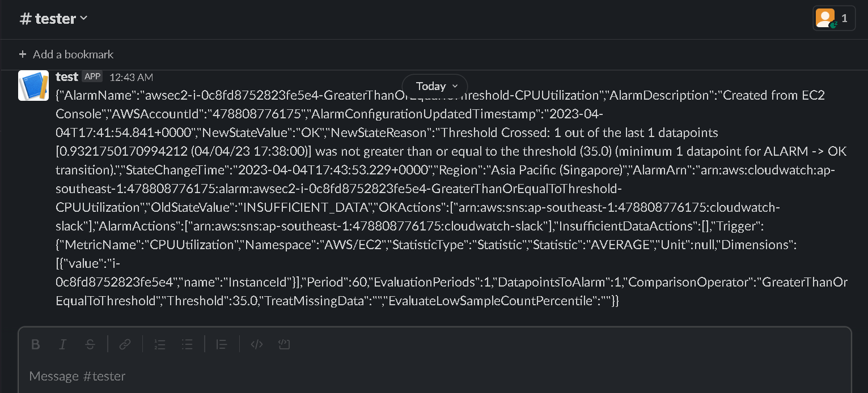Click the APP badge beside test

click(x=92, y=76)
